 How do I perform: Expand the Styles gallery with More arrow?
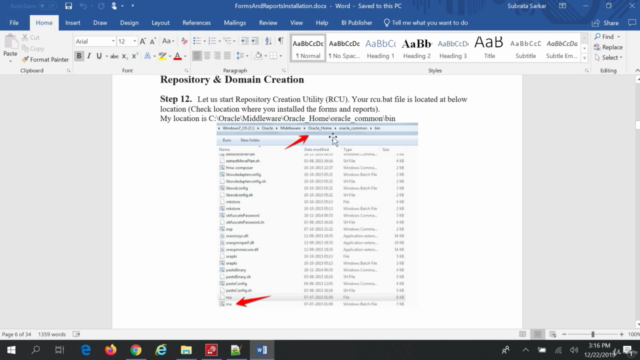(x=584, y=58)
